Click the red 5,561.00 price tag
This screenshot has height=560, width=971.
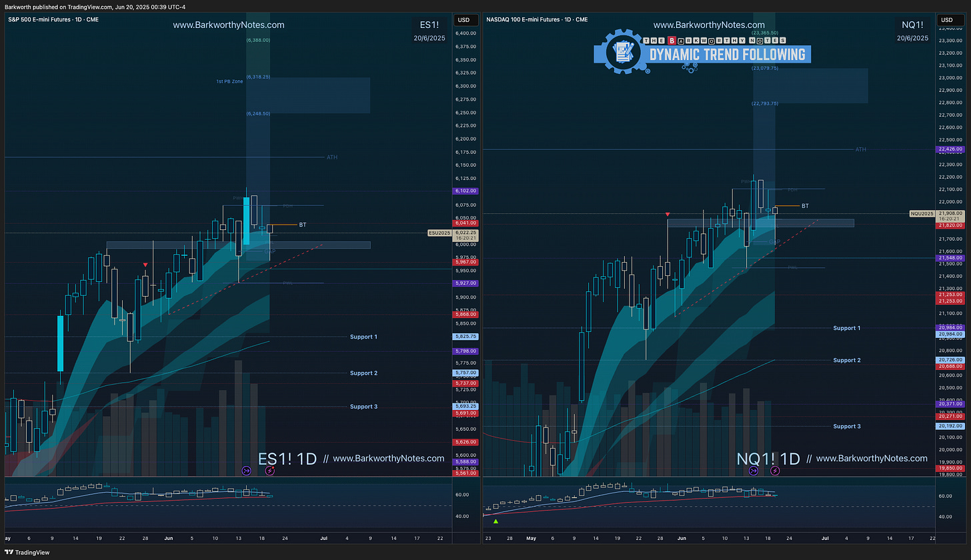[x=465, y=473]
